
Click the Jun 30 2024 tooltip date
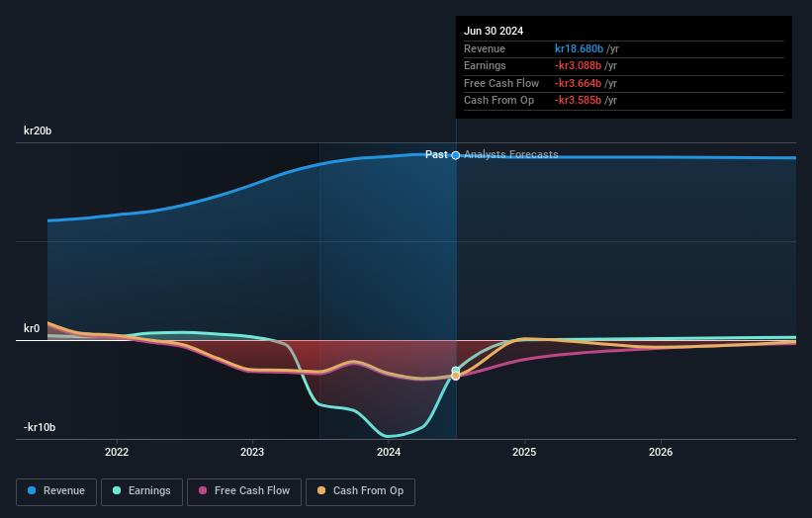click(x=494, y=31)
